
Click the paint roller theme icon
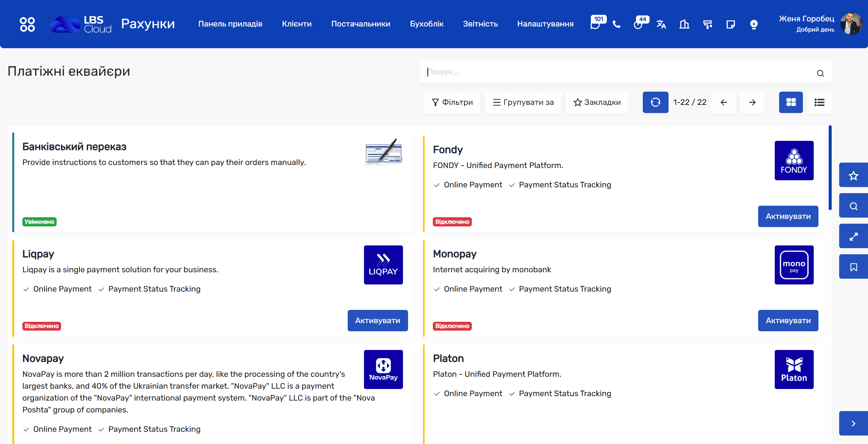click(708, 24)
